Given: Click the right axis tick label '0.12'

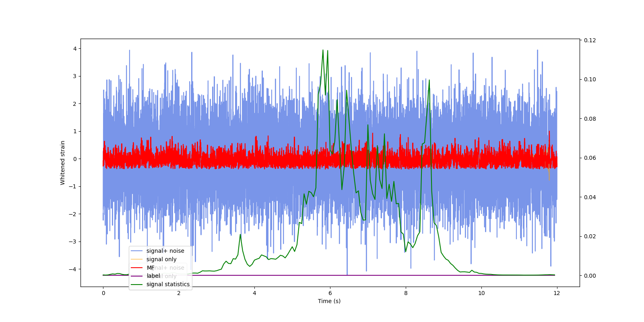Looking at the screenshot, I should point(590,40).
